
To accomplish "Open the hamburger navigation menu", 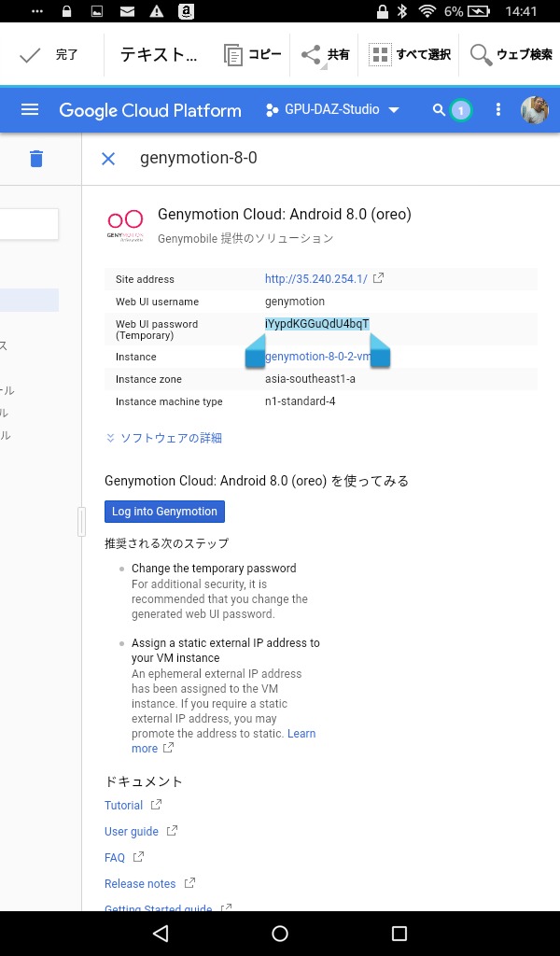I will point(30,110).
